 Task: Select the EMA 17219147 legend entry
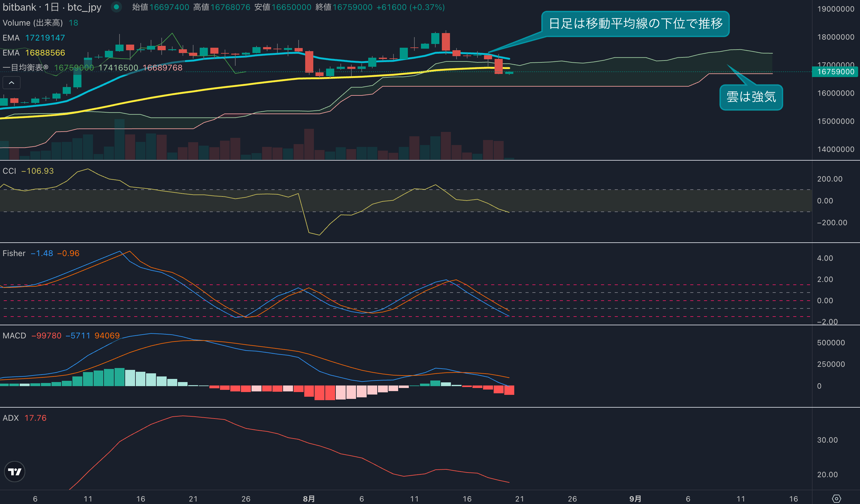coord(33,38)
